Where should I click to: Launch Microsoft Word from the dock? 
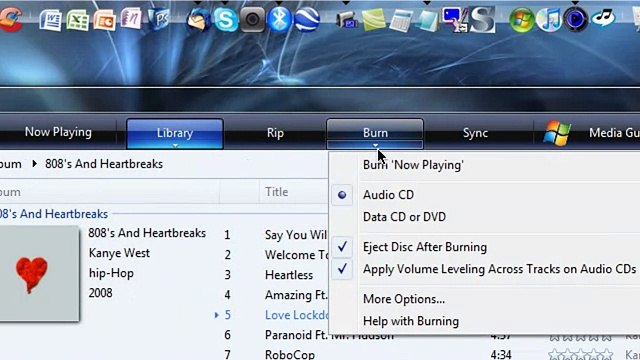(x=50, y=19)
